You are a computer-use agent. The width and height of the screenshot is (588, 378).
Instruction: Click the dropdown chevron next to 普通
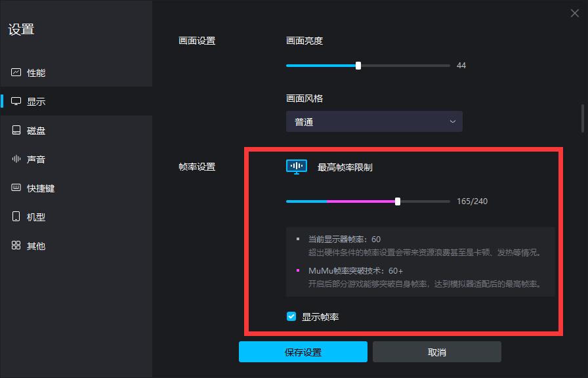(x=452, y=121)
